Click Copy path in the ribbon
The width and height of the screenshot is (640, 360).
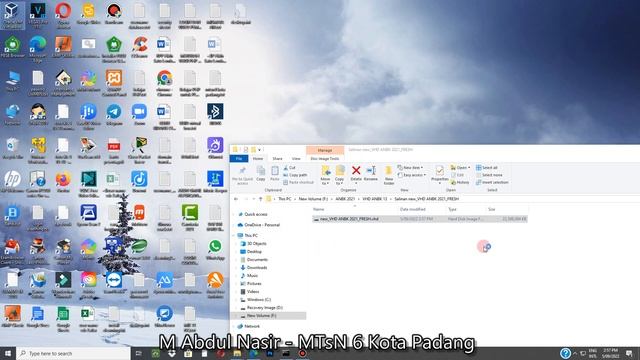tap(295, 175)
